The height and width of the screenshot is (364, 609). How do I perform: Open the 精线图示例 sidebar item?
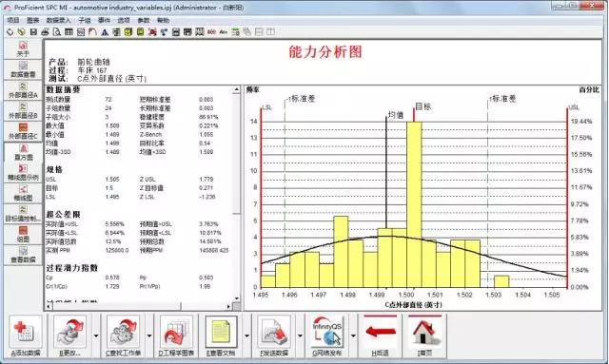[23, 173]
